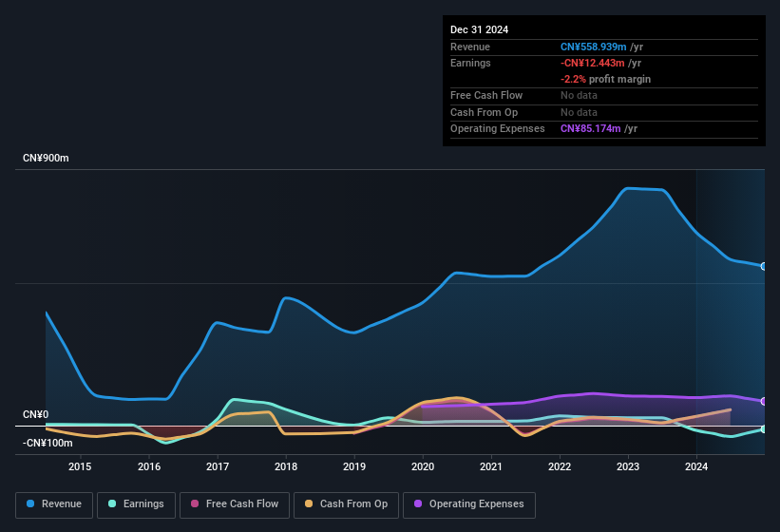Click the 2018 x-axis label
This screenshot has height=532, width=780.
tap(286, 466)
